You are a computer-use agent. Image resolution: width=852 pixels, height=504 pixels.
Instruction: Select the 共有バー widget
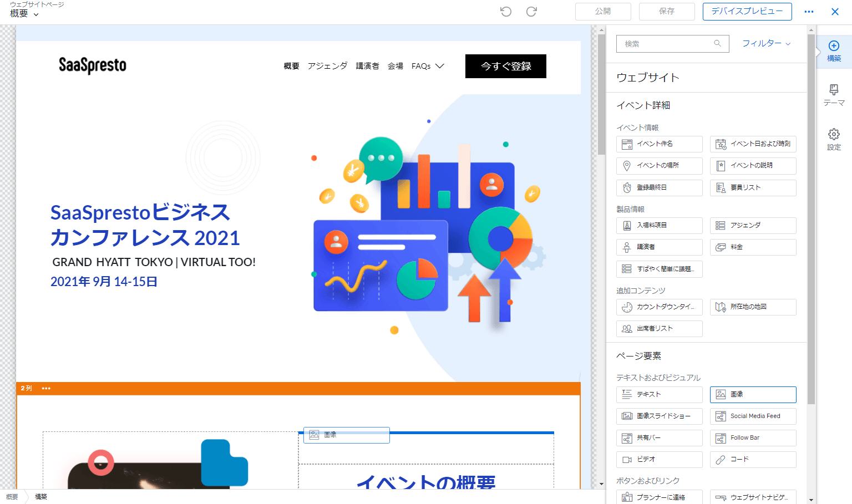coord(660,438)
